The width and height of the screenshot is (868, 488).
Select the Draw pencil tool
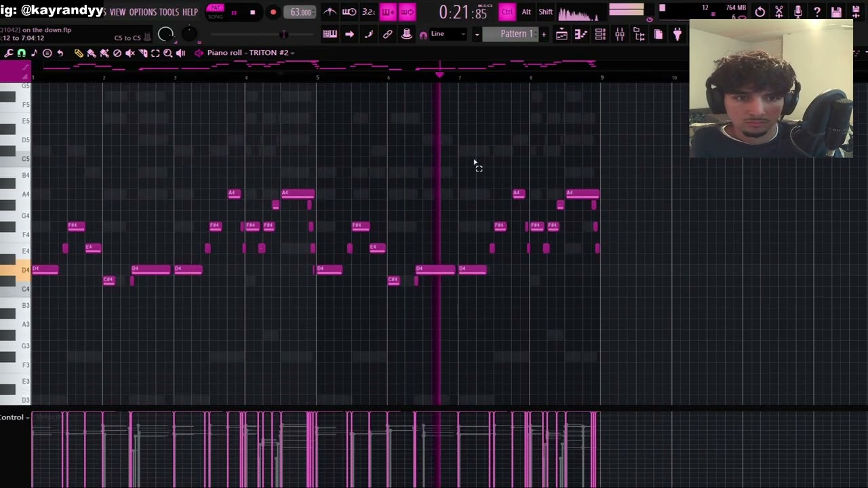point(79,53)
